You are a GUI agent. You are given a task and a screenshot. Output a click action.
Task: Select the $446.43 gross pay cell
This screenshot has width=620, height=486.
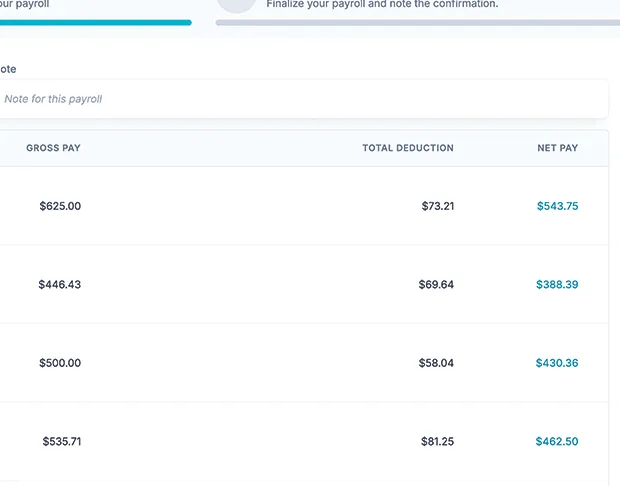(60, 284)
